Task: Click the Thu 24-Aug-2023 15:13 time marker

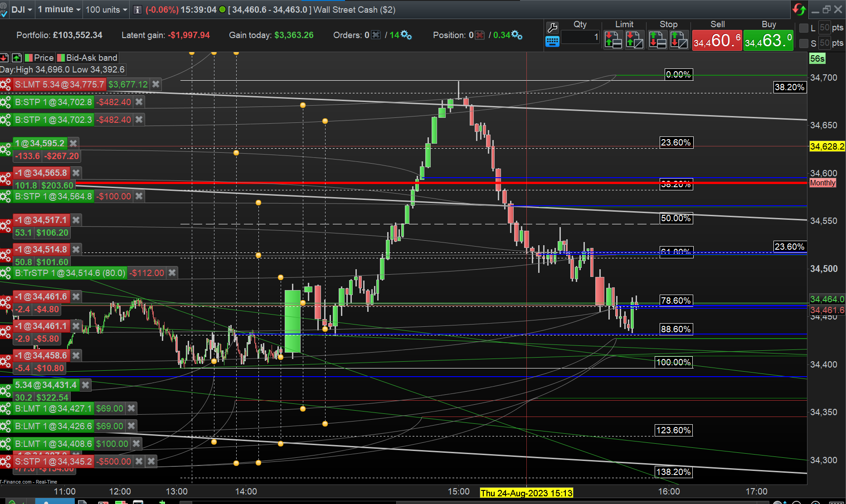Action: 526,493
